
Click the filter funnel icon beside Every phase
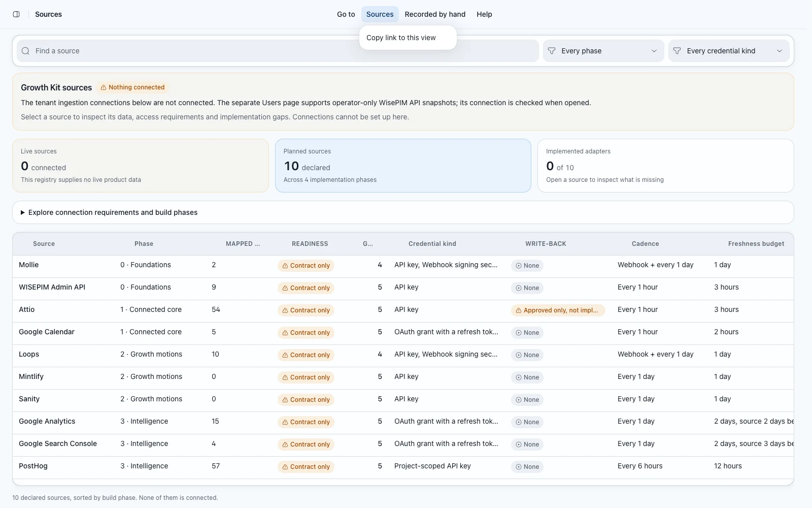click(552, 51)
